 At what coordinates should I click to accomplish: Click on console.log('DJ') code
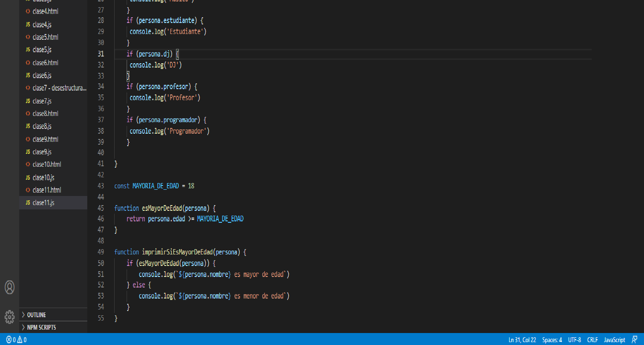155,65
